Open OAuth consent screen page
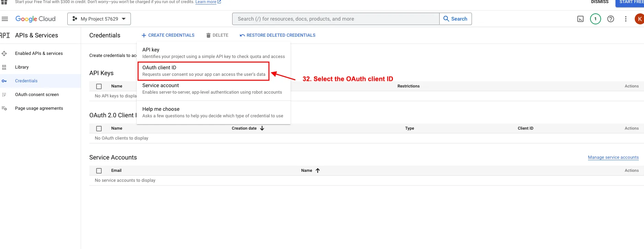644x249 pixels. pyautogui.click(x=37, y=95)
